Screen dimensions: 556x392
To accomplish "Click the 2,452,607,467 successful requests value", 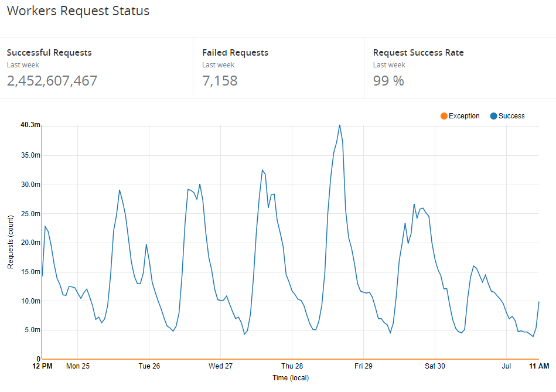I will (52, 81).
